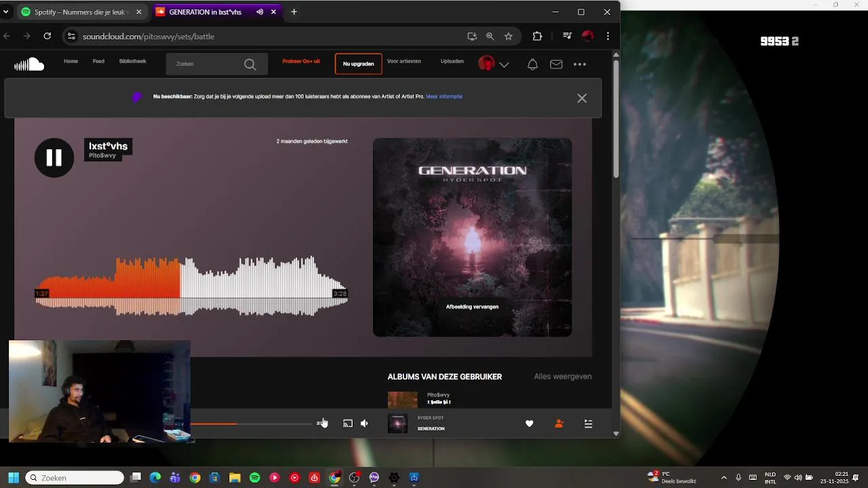
Task: Click the RYDER SPOT artist name in player bar
Action: (431, 418)
